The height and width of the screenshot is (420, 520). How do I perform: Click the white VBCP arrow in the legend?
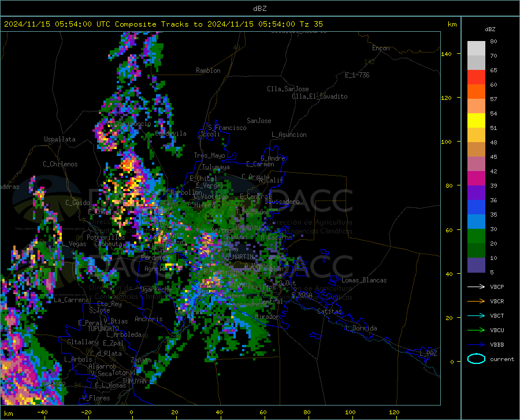[476, 287]
